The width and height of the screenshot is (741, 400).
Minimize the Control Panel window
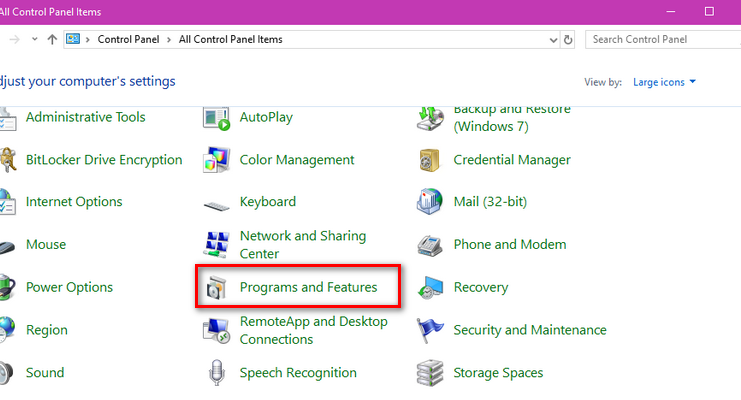point(671,11)
